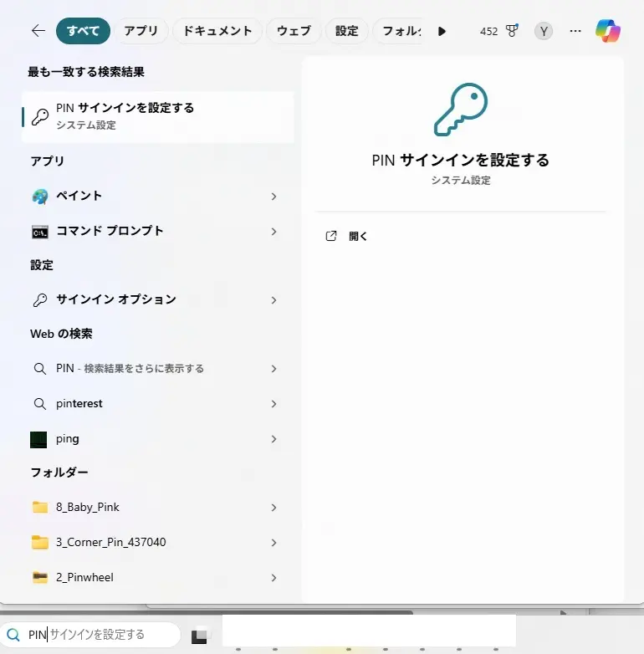This screenshot has width=644, height=654.
Task: Switch to the ドキュメント filter tab
Action: pos(217,31)
